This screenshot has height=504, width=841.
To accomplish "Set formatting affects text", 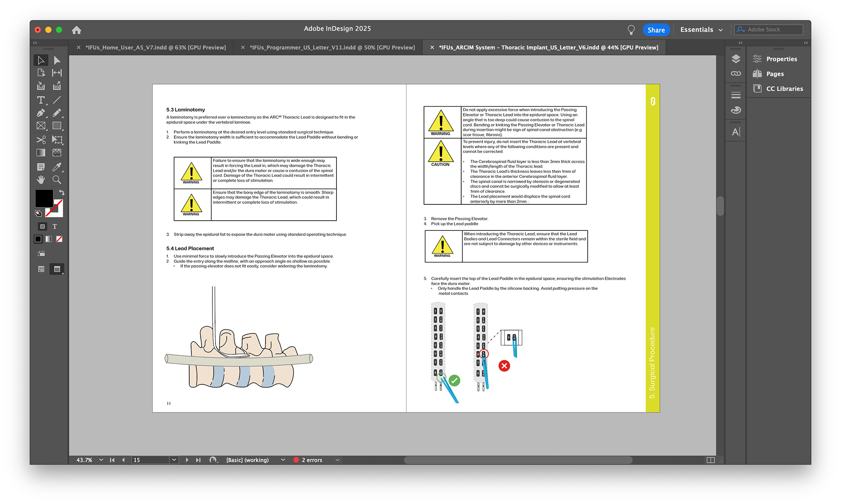I will (55, 226).
